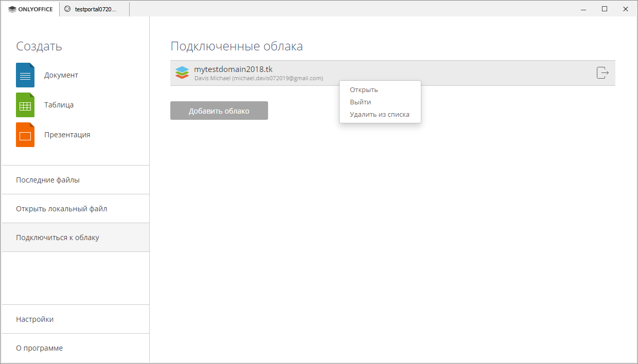Click the logout icon on mytestdomain2018.tk row

pyautogui.click(x=602, y=73)
